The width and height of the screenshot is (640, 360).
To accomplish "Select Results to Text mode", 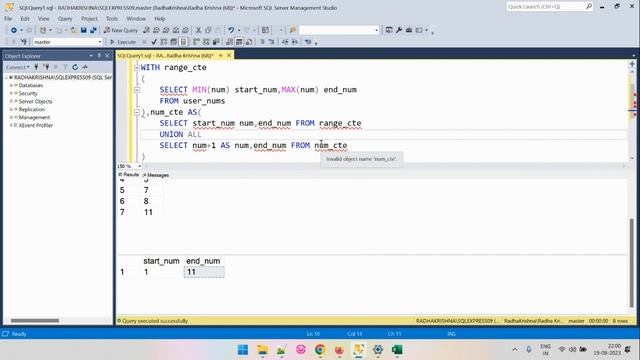I will 229,42.
